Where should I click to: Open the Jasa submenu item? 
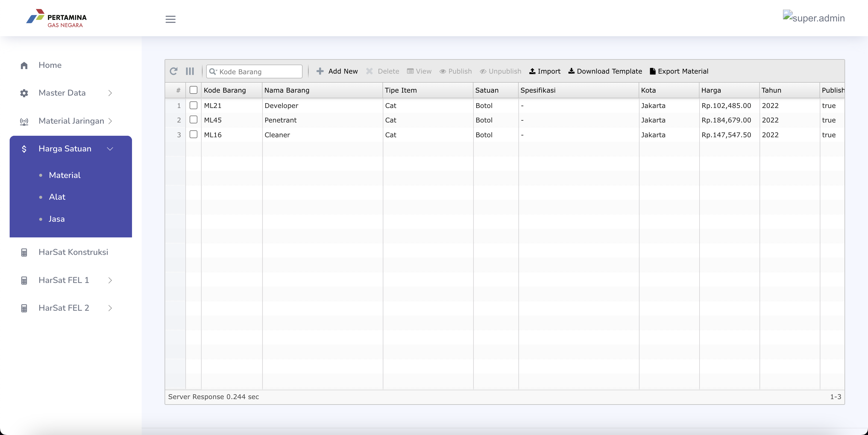tap(57, 219)
